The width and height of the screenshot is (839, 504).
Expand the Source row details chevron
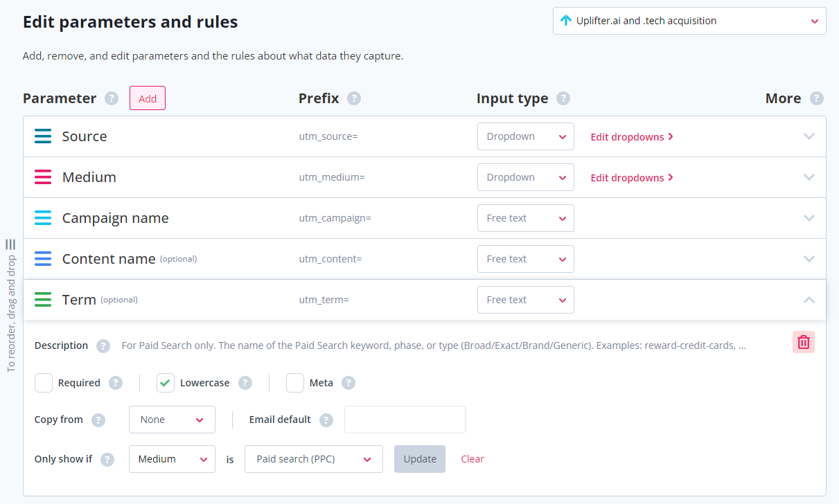(809, 136)
